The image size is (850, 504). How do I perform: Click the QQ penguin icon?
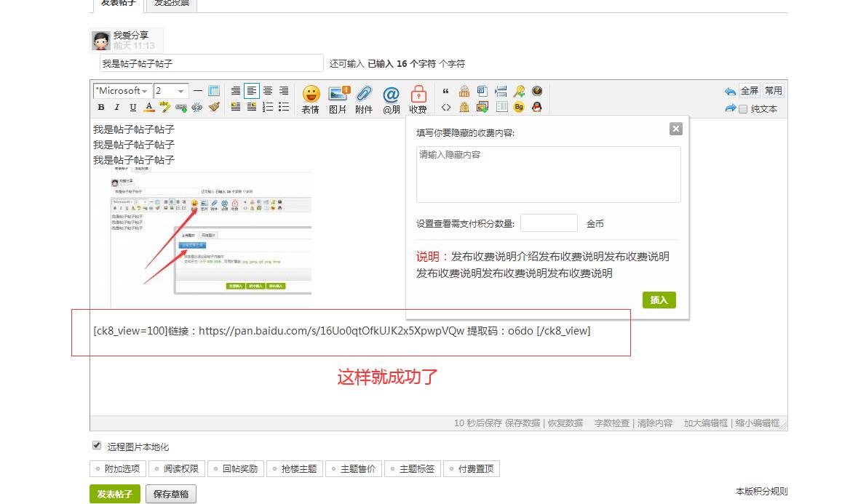tap(536, 107)
